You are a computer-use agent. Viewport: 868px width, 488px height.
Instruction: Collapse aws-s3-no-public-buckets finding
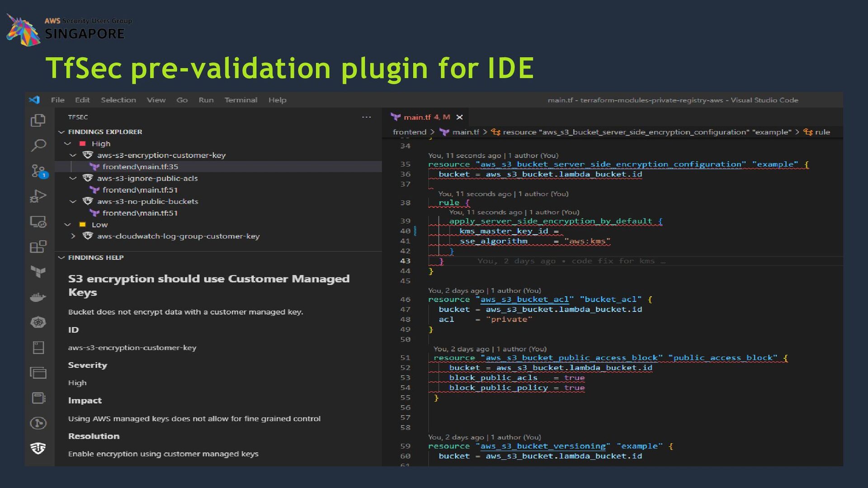73,202
